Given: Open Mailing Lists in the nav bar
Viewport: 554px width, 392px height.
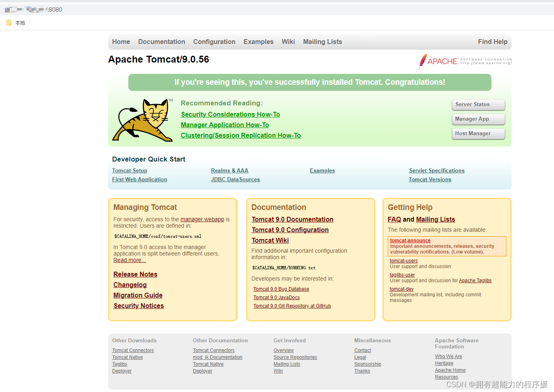Looking at the screenshot, I should 322,42.
